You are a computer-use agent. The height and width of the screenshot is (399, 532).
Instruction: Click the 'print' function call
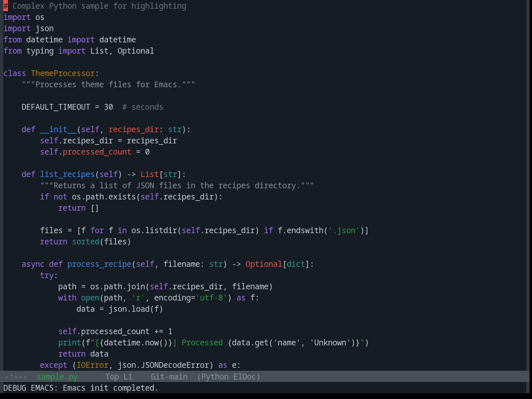(69, 342)
